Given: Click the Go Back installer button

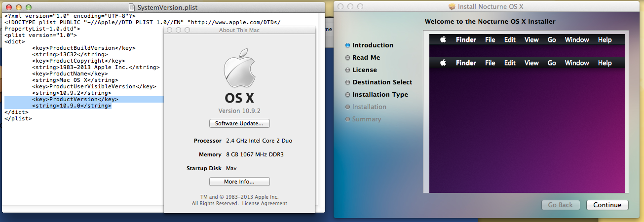Looking at the screenshot, I should [560, 205].
